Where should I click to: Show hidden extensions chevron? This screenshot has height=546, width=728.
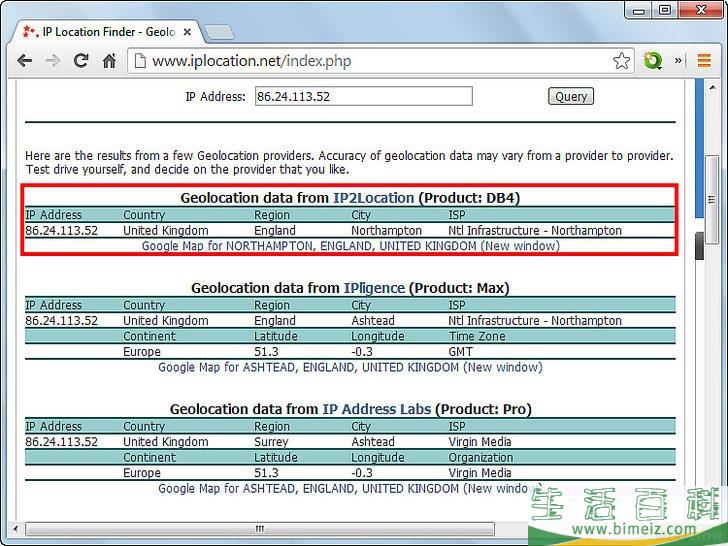678,60
